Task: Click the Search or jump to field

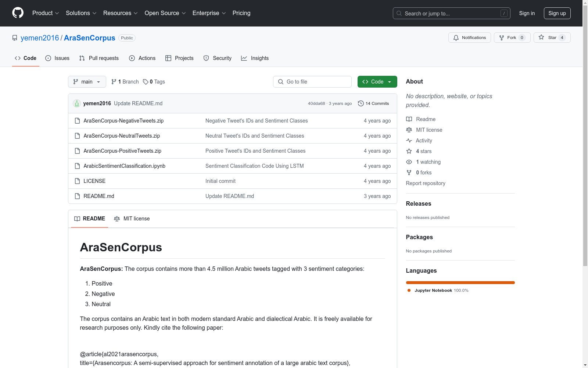Action: coord(452,13)
